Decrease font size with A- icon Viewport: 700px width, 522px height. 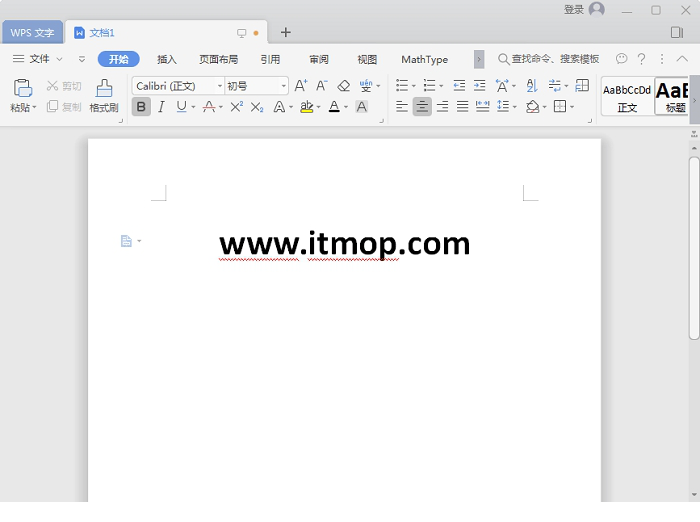click(x=322, y=85)
